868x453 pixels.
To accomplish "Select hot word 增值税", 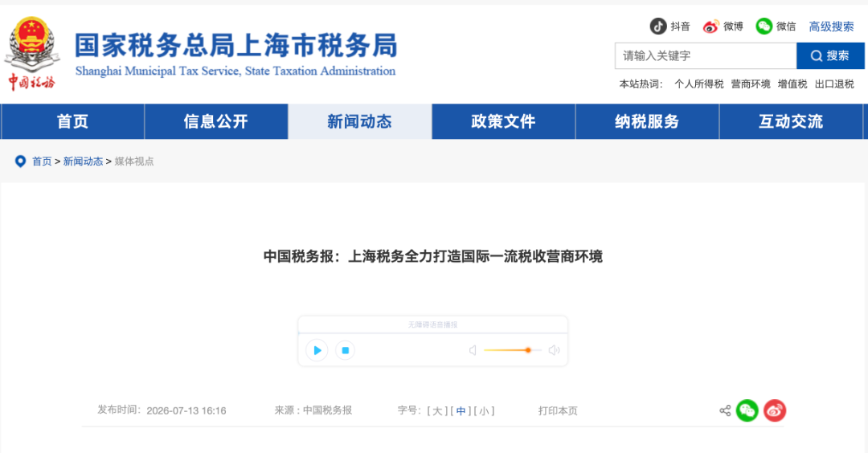I will [x=792, y=84].
